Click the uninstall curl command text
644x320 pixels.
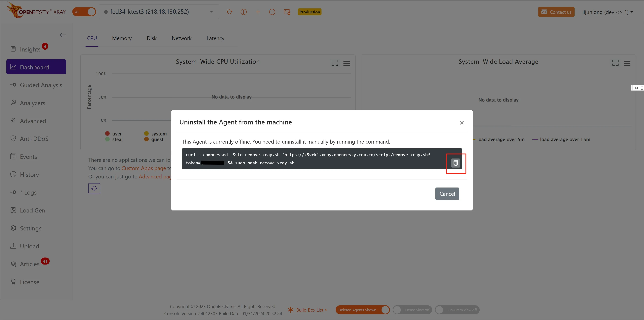coord(308,159)
